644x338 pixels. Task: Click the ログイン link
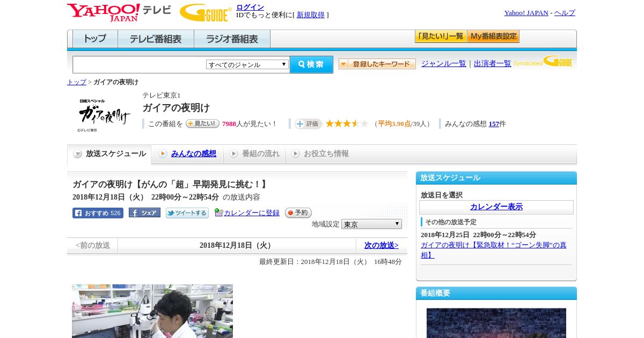[250, 7]
